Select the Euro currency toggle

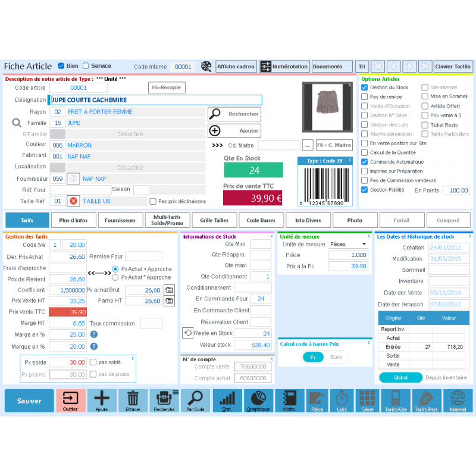coord(336,357)
